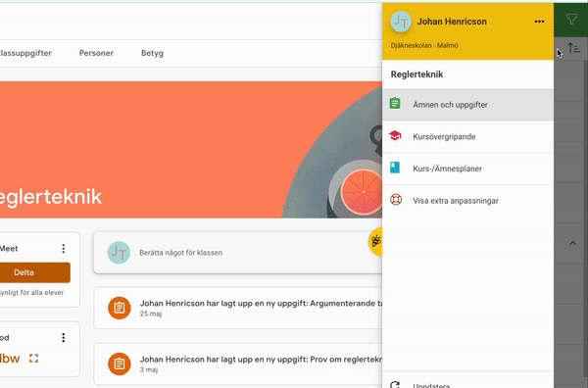
Task: Switch to the Betyg tab
Action: tap(152, 53)
